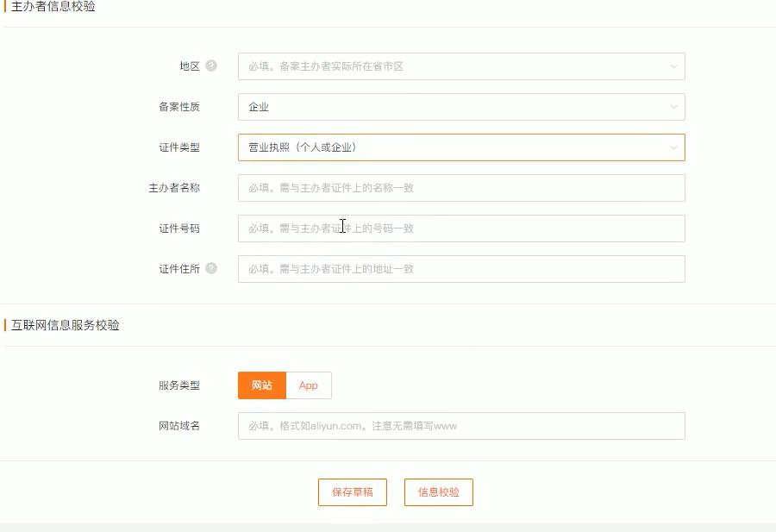Viewport: 776px width, 532px height.
Task: Open the 证件类型 dropdown showing 营业执照
Action: click(x=461, y=147)
